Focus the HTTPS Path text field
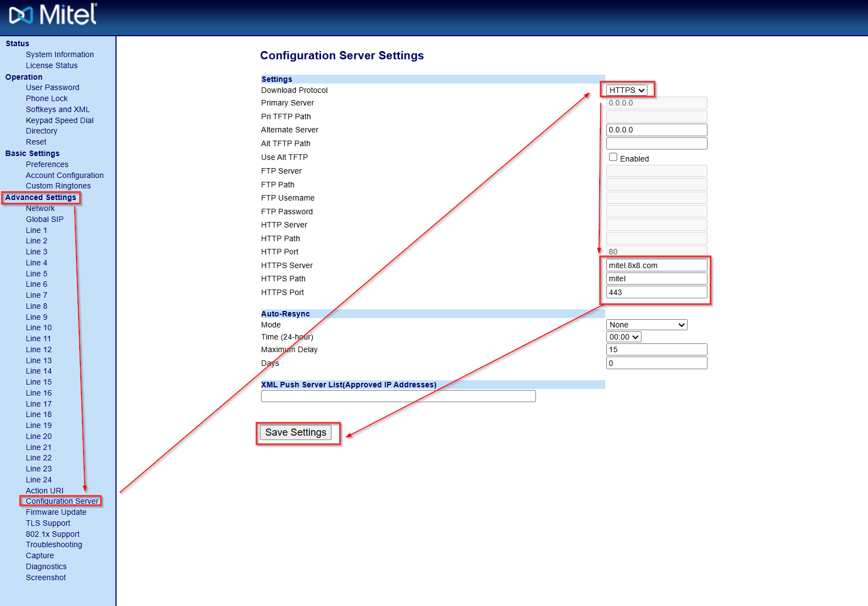This screenshot has width=868, height=606. pyautogui.click(x=656, y=279)
